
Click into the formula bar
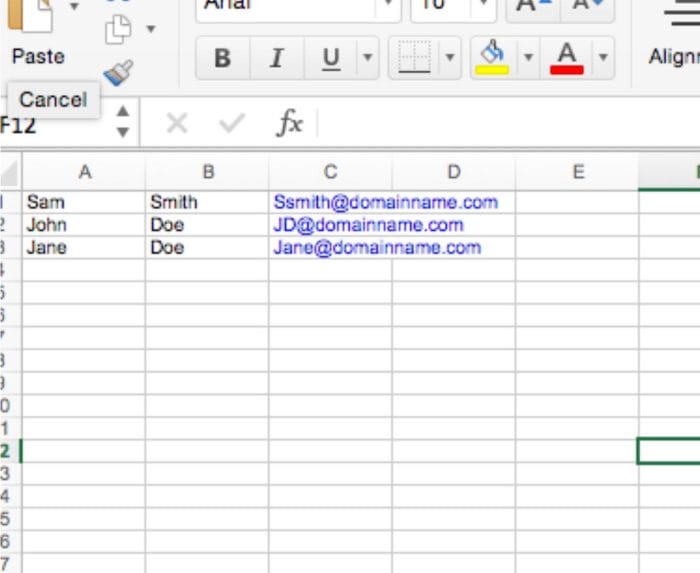point(509,123)
